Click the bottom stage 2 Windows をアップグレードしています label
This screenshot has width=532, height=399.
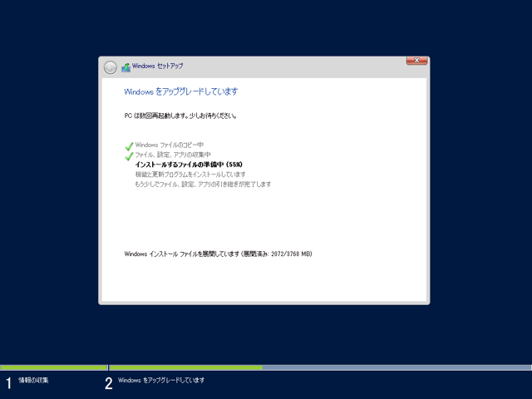(161, 381)
